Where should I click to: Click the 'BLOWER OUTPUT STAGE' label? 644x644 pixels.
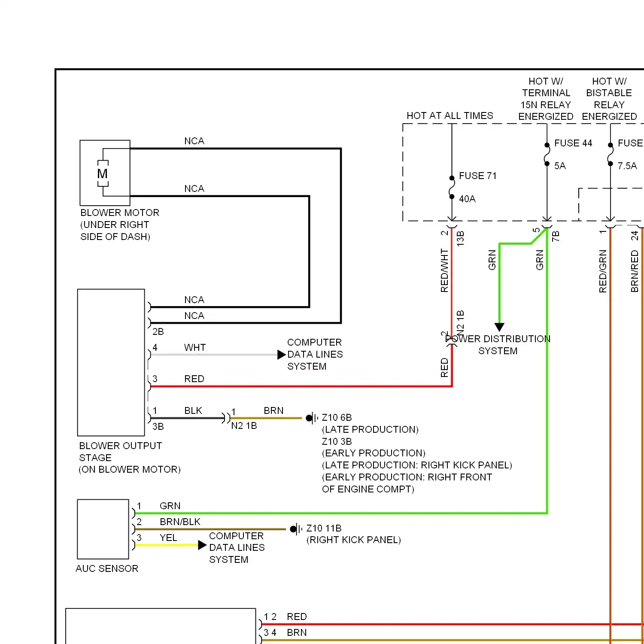click(121, 452)
